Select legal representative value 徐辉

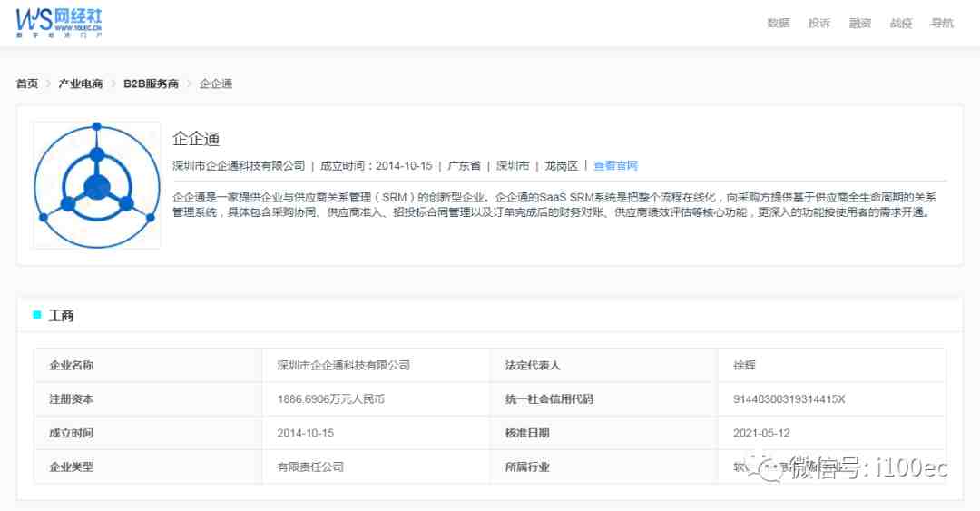[744, 365]
